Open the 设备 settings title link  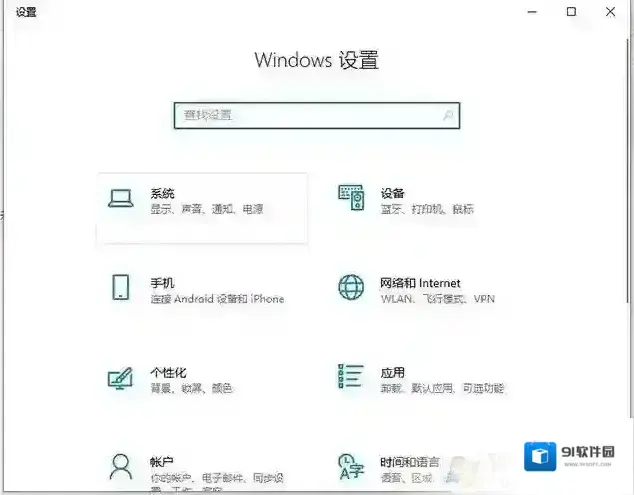(392, 193)
